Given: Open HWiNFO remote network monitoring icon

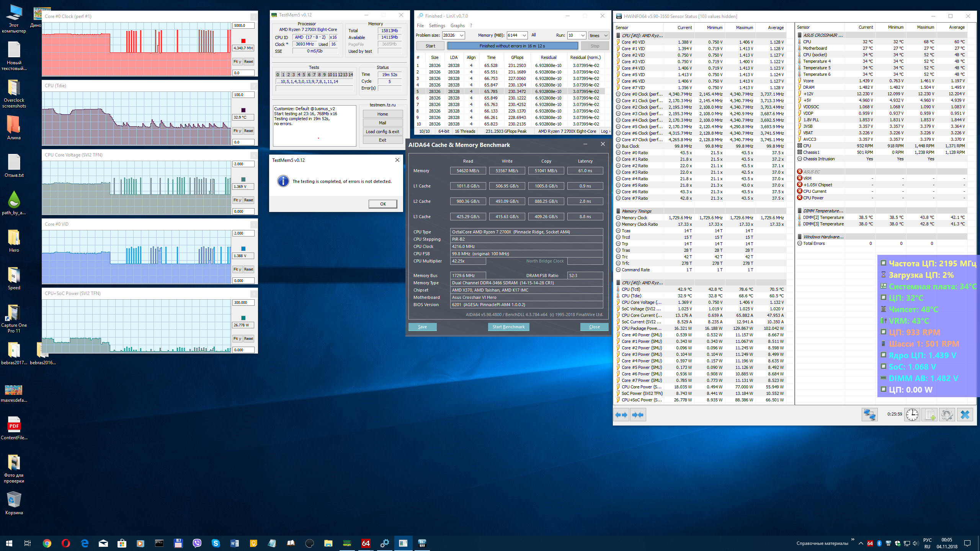Looking at the screenshot, I should [x=869, y=415].
